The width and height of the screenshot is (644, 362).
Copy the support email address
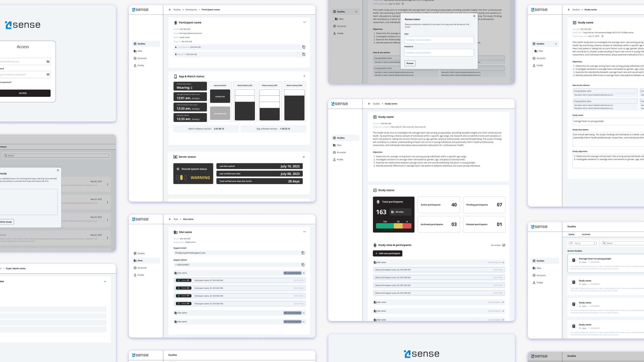303,253
